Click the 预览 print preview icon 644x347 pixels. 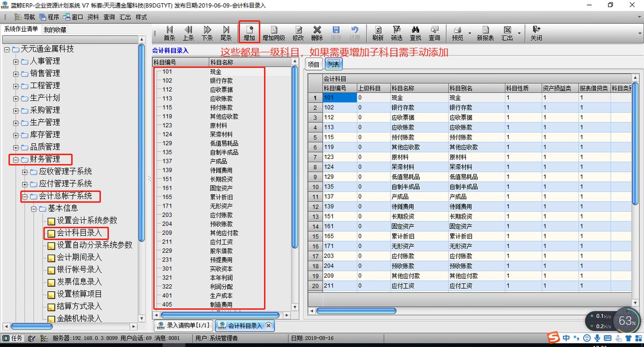point(457,33)
